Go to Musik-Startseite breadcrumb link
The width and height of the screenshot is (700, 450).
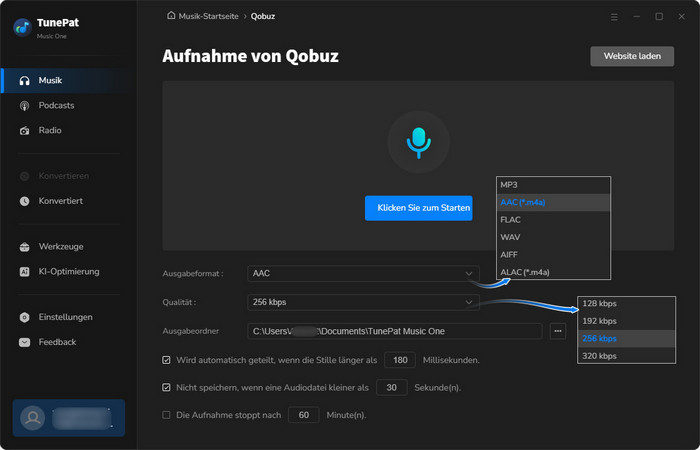tap(208, 16)
